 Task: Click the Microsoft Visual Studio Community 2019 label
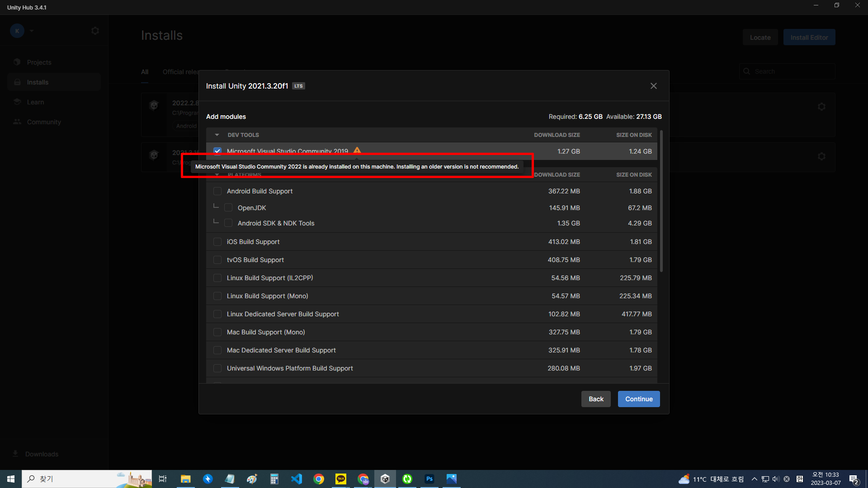(x=288, y=151)
